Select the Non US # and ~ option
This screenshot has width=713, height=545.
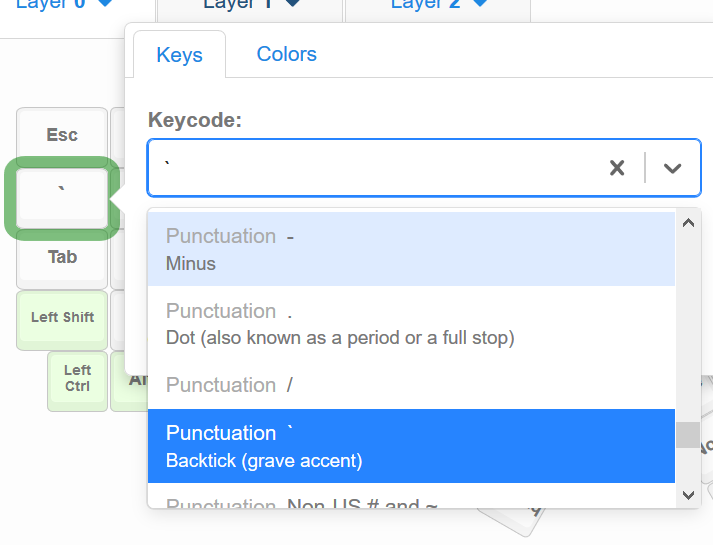[x=411, y=496]
